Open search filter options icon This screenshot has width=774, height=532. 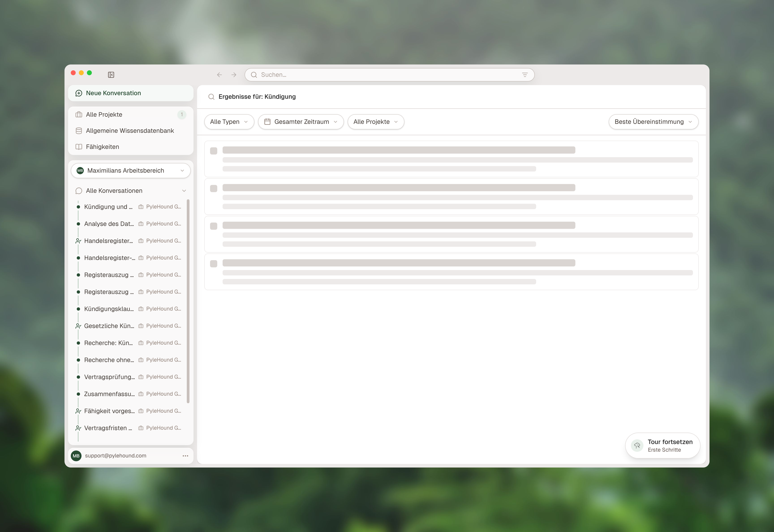pyautogui.click(x=525, y=75)
